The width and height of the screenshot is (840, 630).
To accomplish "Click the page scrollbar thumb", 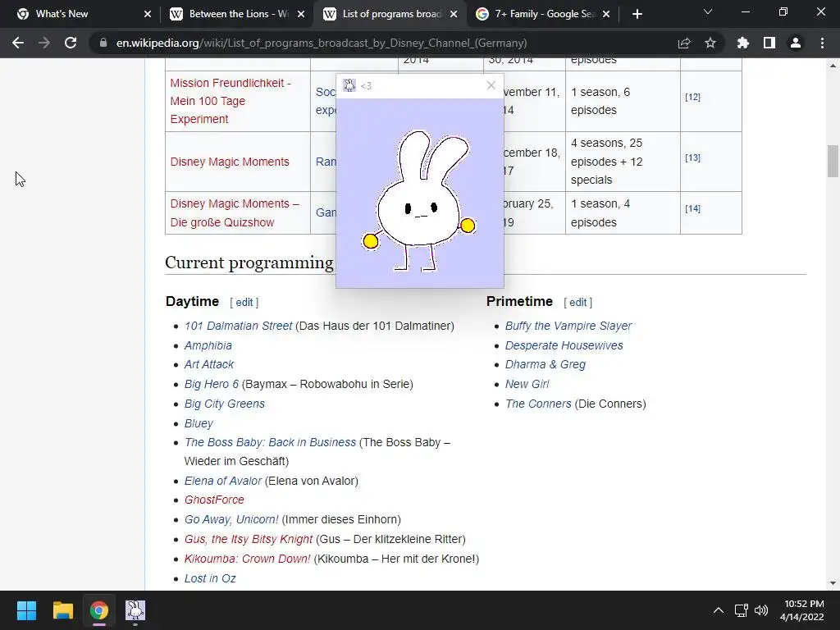I will (833, 161).
